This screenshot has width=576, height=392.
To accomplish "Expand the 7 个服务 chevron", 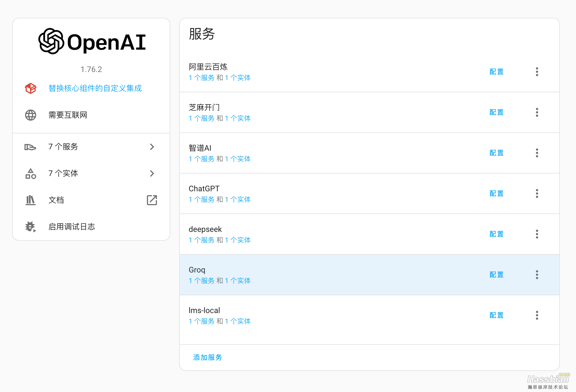I will tap(152, 147).
